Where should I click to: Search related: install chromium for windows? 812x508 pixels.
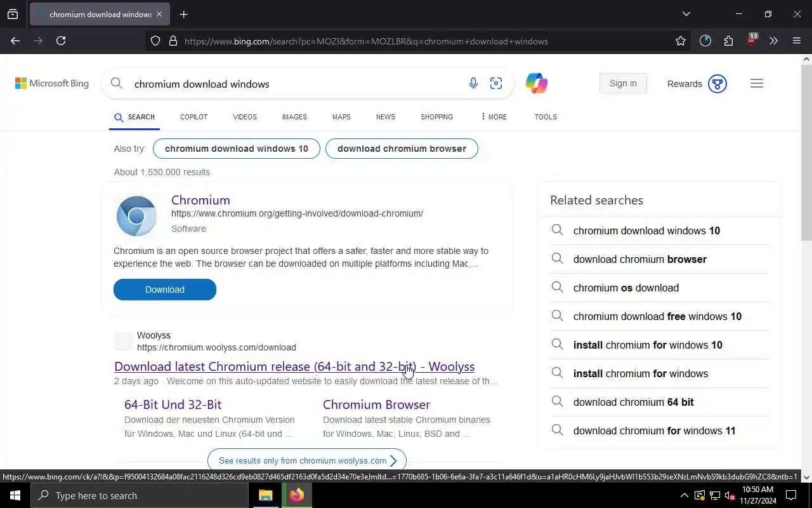coord(660,373)
